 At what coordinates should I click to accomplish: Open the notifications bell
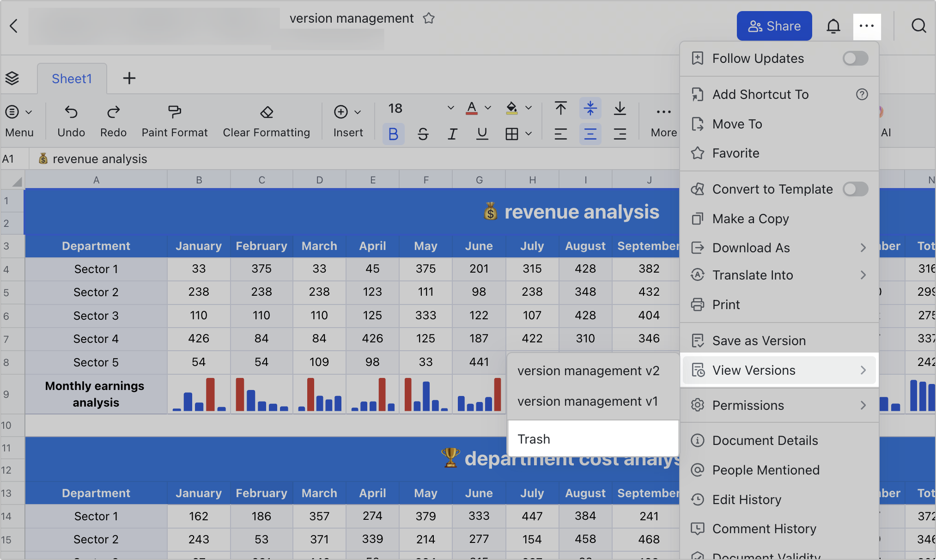(833, 26)
